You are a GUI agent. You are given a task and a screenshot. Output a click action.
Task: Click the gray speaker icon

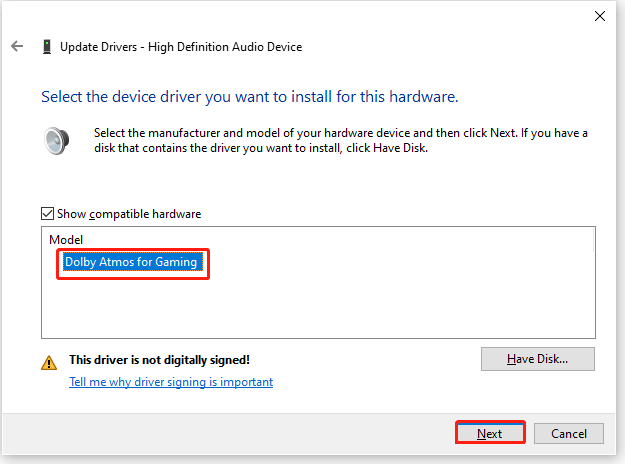pos(57,141)
